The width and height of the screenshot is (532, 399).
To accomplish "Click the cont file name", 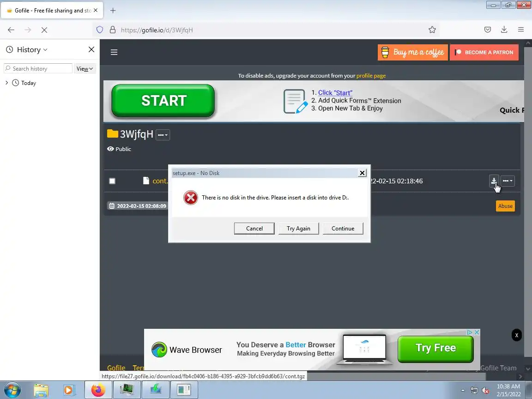I will pyautogui.click(x=160, y=181).
